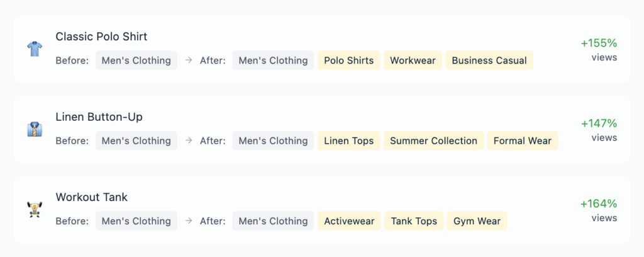The height and width of the screenshot is (257, 644).
Task: Select the Tank Tops tag
Action: [x=414, y=220]
